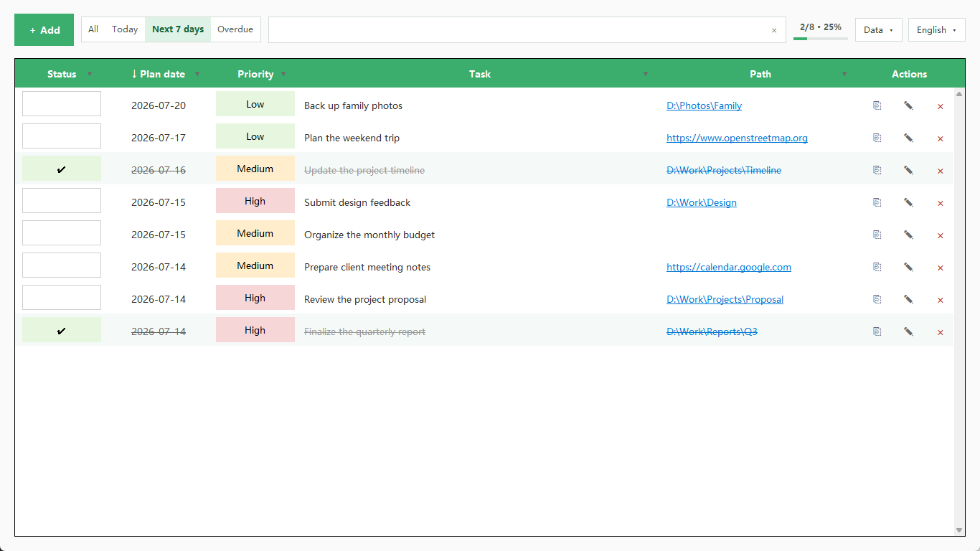Open the Status column filter arrow
The height and width of the screenshot is (551, 980).
click(x=90, y=74)
